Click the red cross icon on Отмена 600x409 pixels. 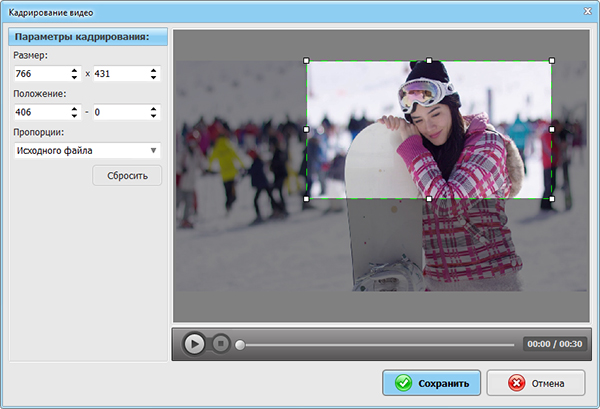517,383
